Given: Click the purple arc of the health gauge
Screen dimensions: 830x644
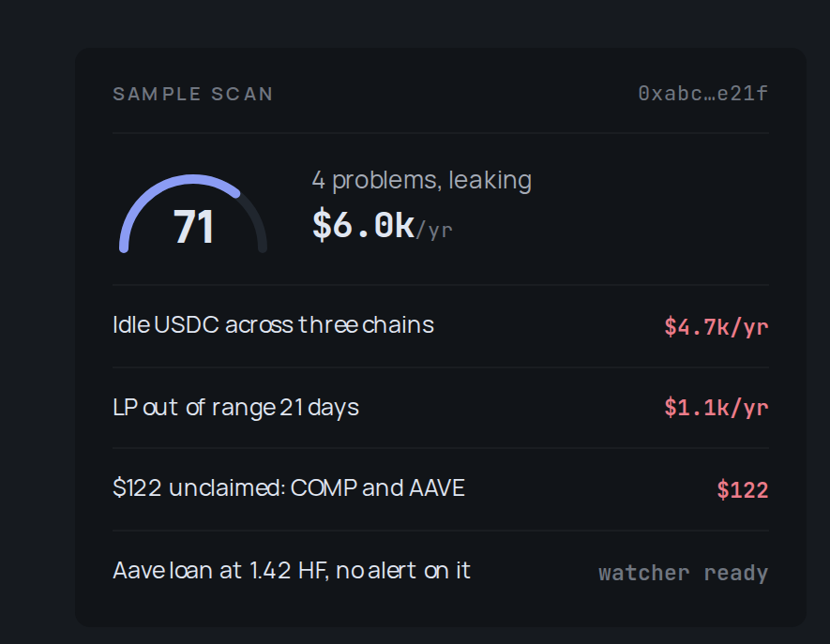Looking at the screenshot, I should click(158, 196).
